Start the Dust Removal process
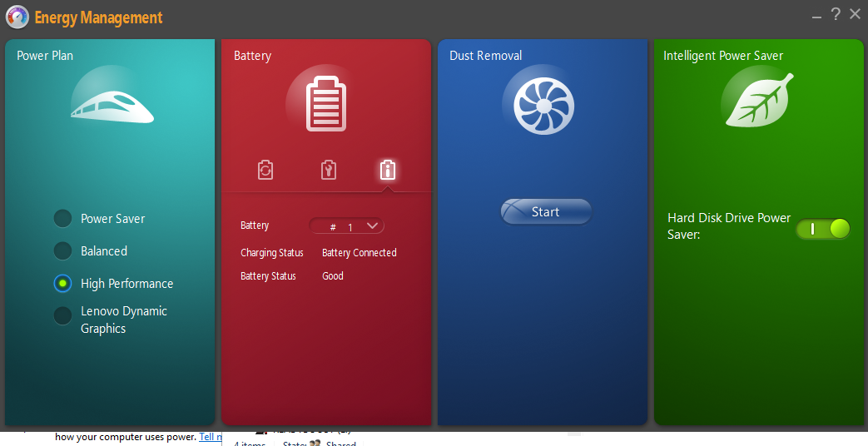Viewport: 868px width, 446px height. point(546,211)
